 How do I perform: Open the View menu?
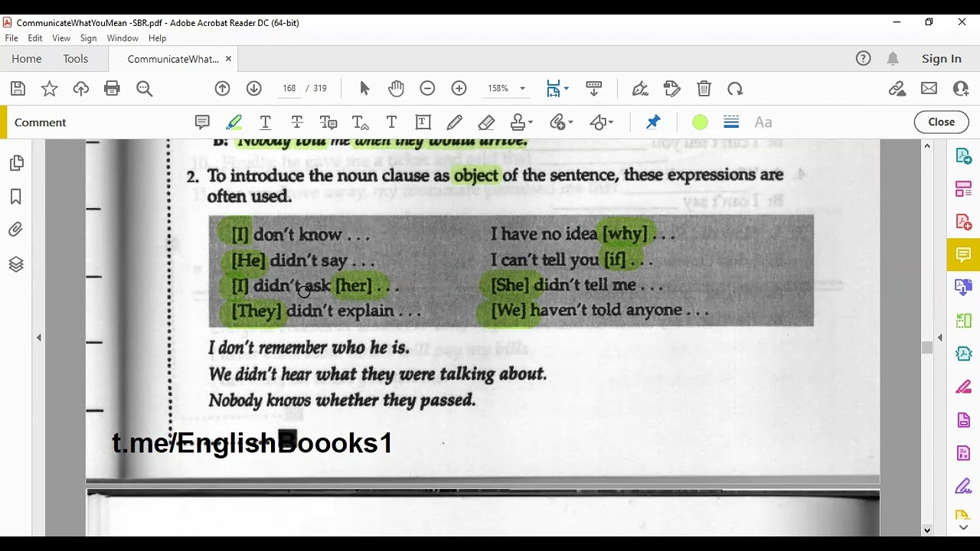coord(61,38)
